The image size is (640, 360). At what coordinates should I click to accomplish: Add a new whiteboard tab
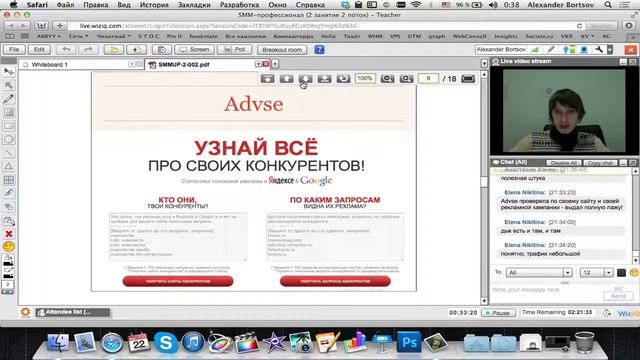(275, 64)
